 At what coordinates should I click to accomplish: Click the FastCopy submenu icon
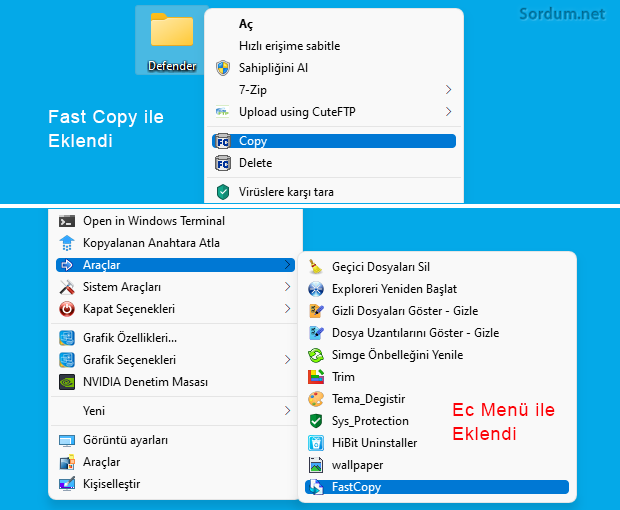tap(316, 487)
